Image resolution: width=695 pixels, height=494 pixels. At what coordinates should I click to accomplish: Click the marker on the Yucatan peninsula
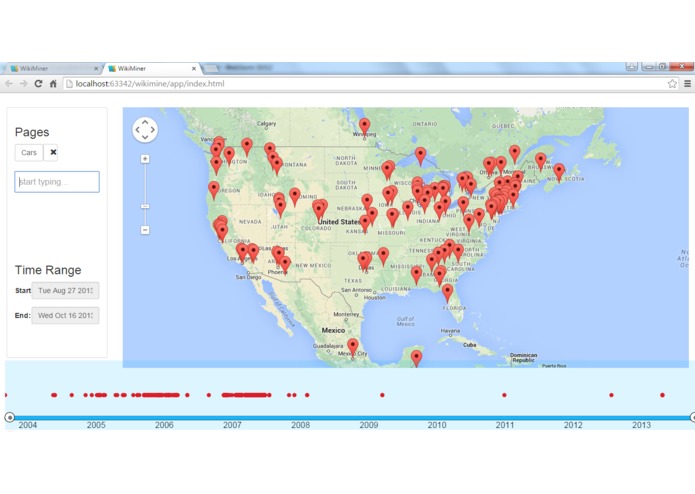417,358
